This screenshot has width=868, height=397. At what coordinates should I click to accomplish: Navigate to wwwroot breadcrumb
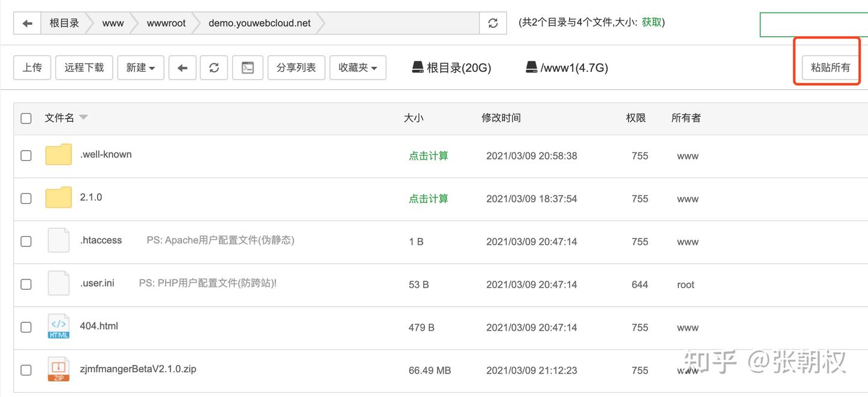[x=166, y=23]
